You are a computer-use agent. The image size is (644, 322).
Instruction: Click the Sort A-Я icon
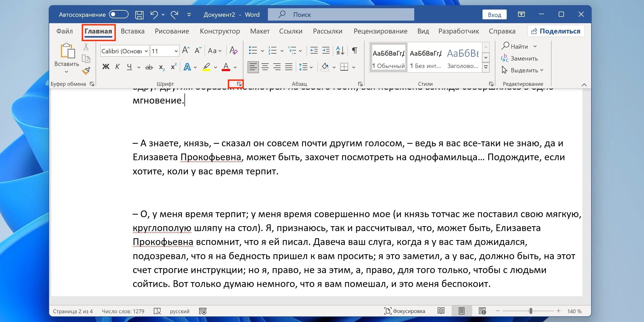point(340,50)
